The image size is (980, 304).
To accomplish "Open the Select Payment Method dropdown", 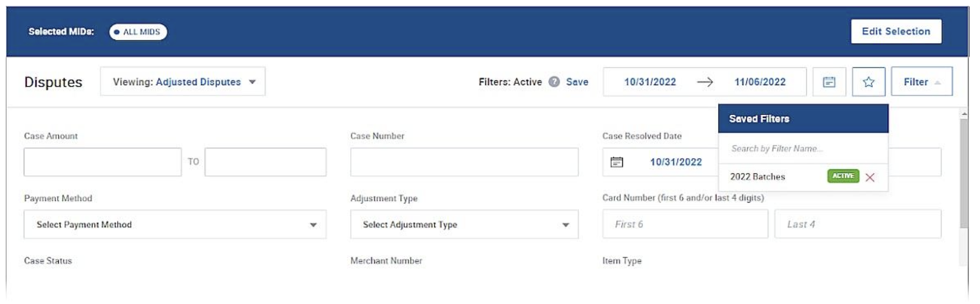I will [x=174, y=225].
